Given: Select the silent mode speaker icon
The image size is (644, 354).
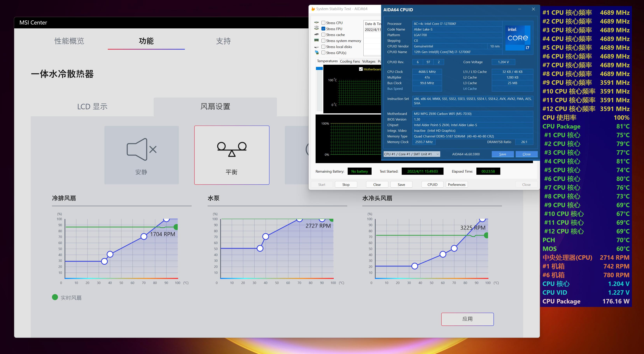Looking at the screenshot, I should click(142, 149).
